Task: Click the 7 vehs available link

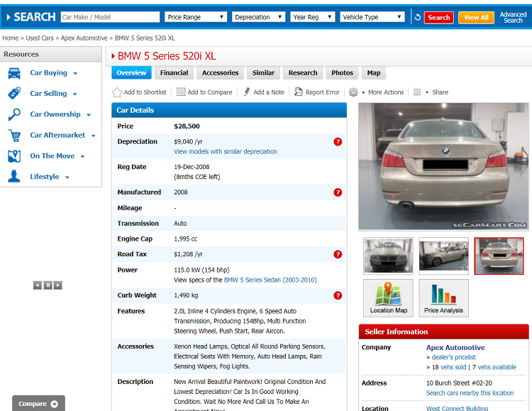Action: pyautogui.click(x=494, y=367)
